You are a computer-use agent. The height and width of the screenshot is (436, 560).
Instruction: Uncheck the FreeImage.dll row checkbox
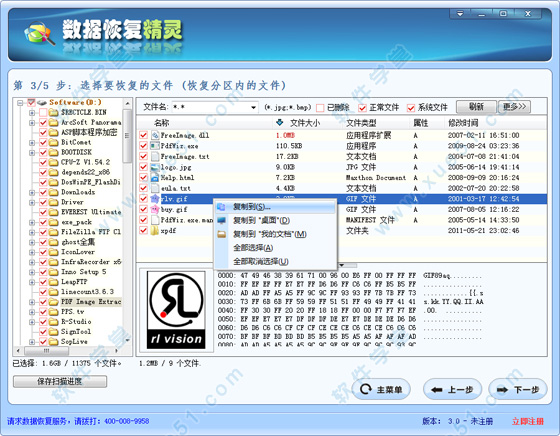pos(143,135)
